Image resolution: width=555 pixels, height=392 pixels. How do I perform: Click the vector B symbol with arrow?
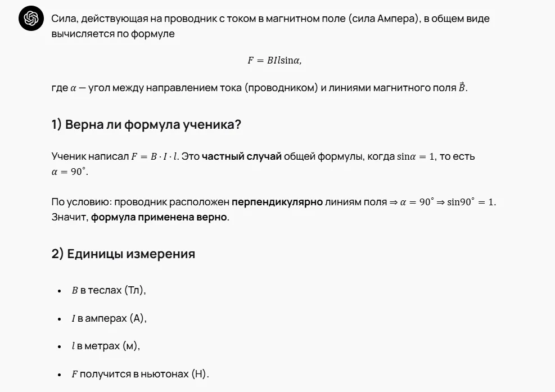click(462, 87)
